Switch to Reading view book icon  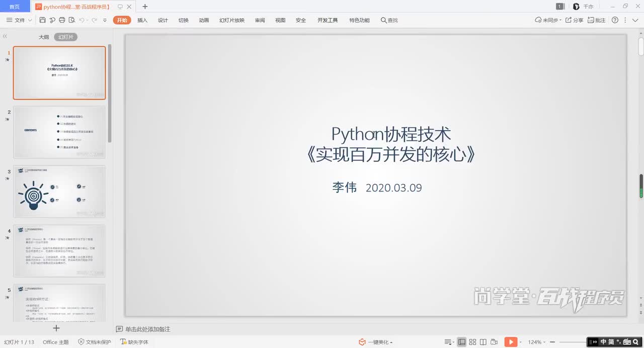[483, 342]
